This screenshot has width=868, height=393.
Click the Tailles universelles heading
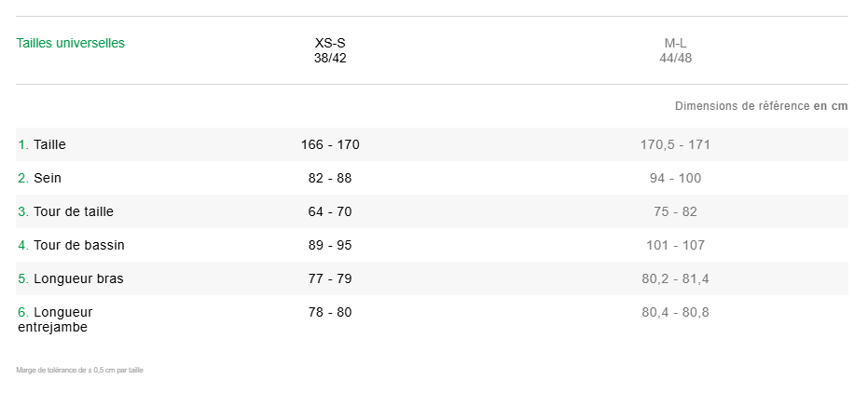[71, 43]
